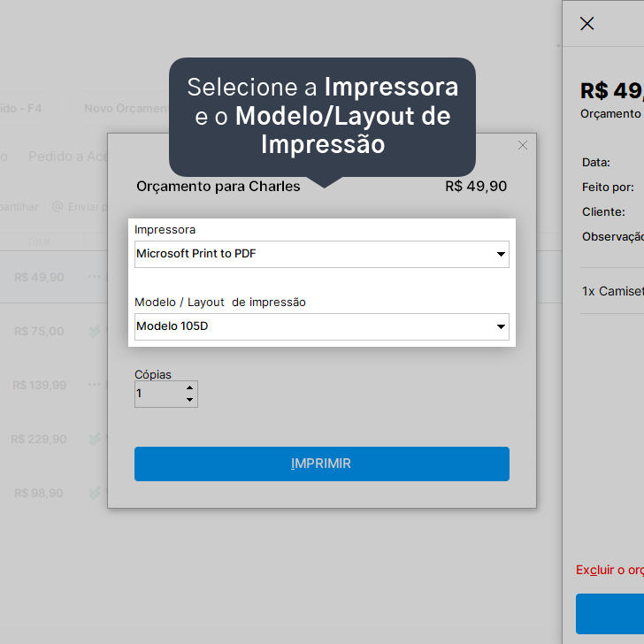Click the blue button at side panel bottom
This screenshot has width=644, height=644.
[x=609, y=614]
